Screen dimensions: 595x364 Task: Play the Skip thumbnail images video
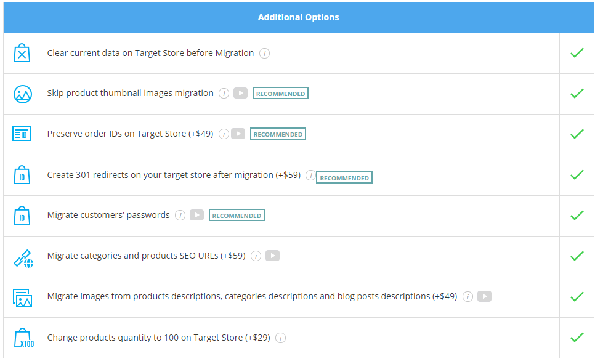240,93
